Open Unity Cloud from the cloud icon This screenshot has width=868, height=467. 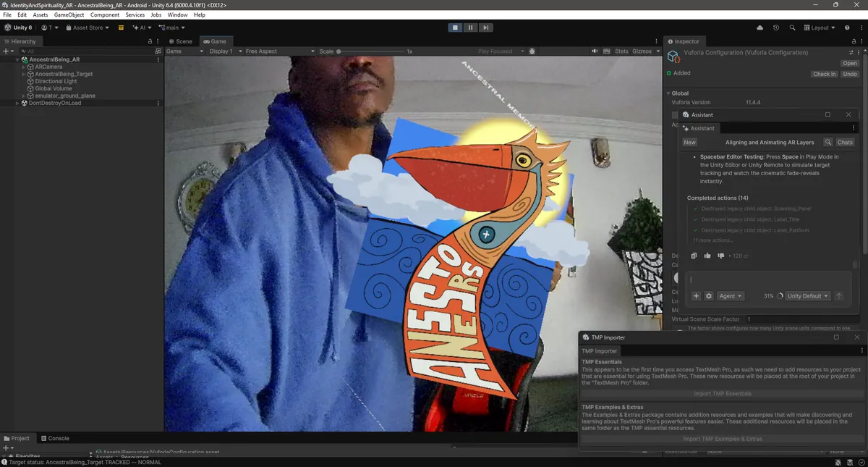click(x=759, y=28)
